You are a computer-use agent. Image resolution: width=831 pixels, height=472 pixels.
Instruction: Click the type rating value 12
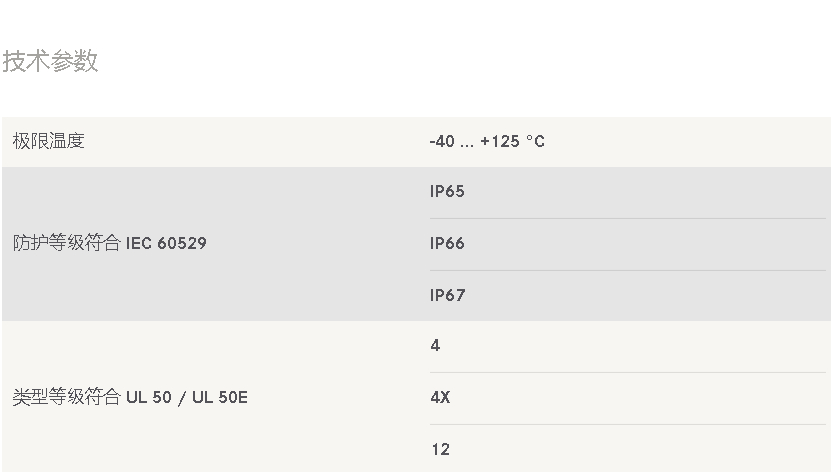pyautogui.click(x=440, y=449)
